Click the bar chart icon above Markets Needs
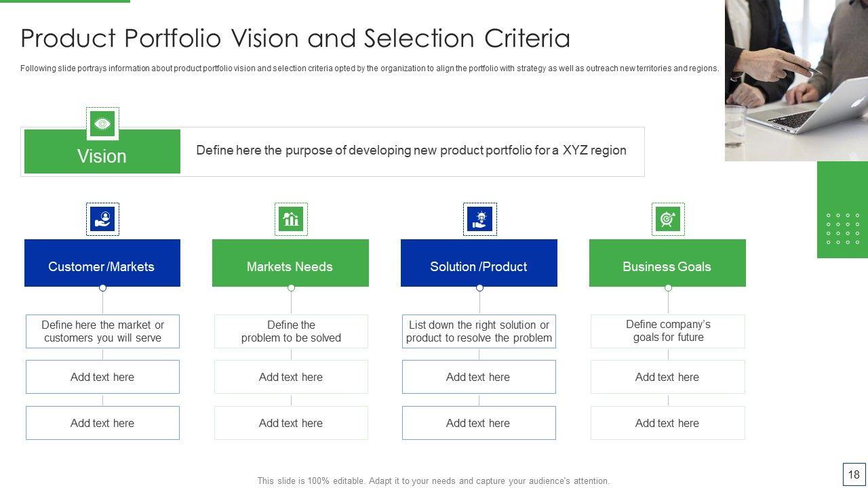The width and height of the screenshot is (868, 488). (291, 219)
